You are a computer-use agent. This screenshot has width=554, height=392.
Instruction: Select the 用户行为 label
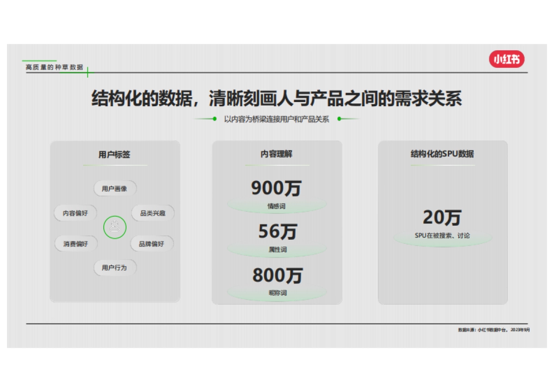pyautogui.click(x=114, y=268)
